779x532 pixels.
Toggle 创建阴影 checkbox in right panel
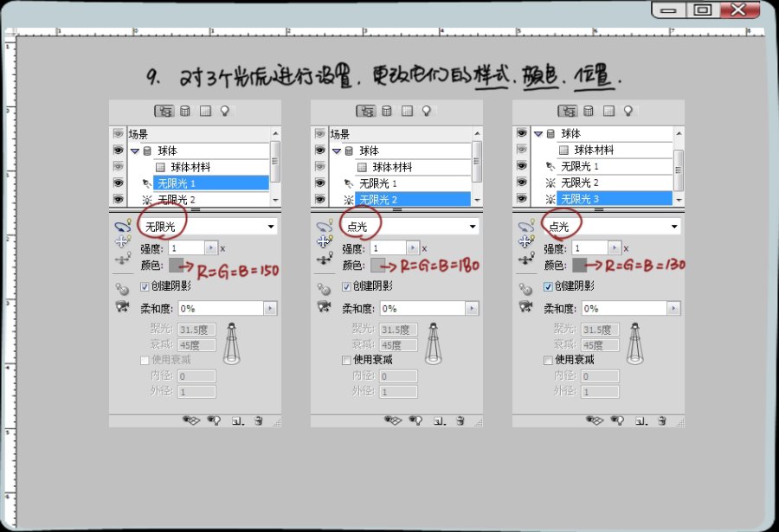click(x=548, y=286)
